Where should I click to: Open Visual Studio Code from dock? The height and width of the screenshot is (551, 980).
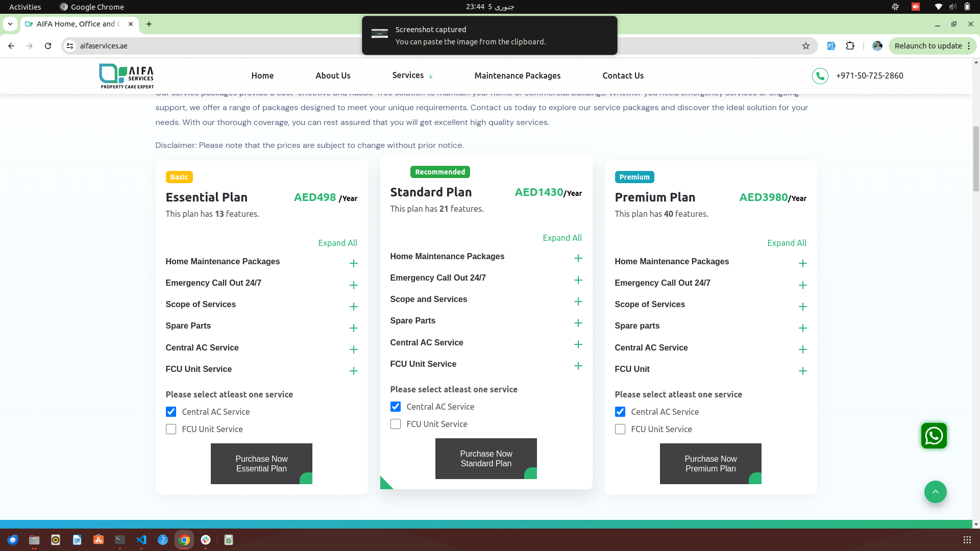coord(141,540)
